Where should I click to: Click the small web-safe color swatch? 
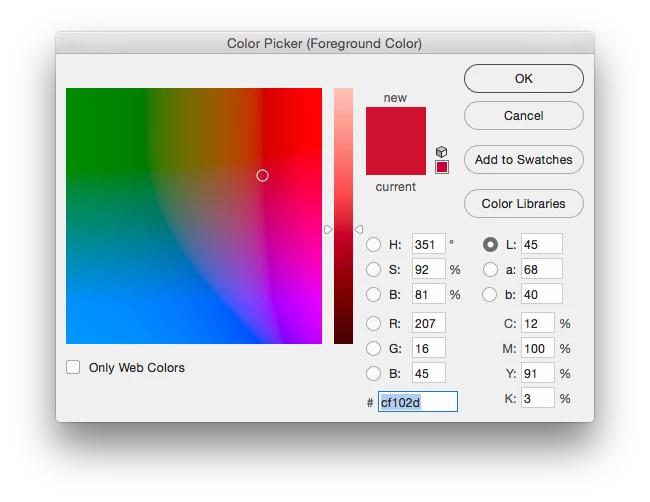(442, 167)
